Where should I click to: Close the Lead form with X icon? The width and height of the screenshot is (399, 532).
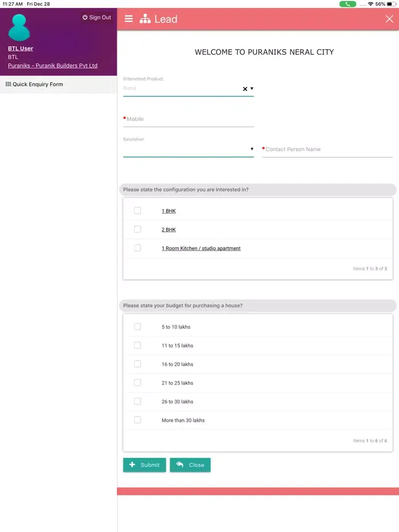389,19
